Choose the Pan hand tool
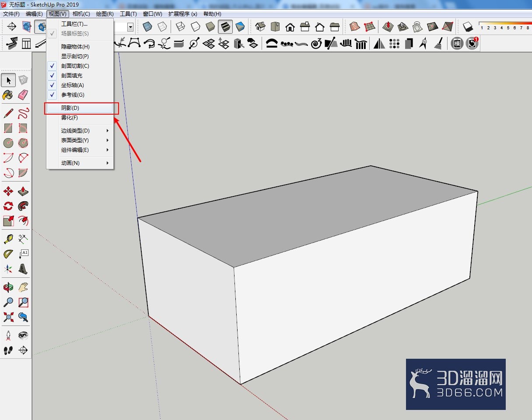The width and height of the screenshot is (532, 420). pyautogui.click(x=23, y=287)
